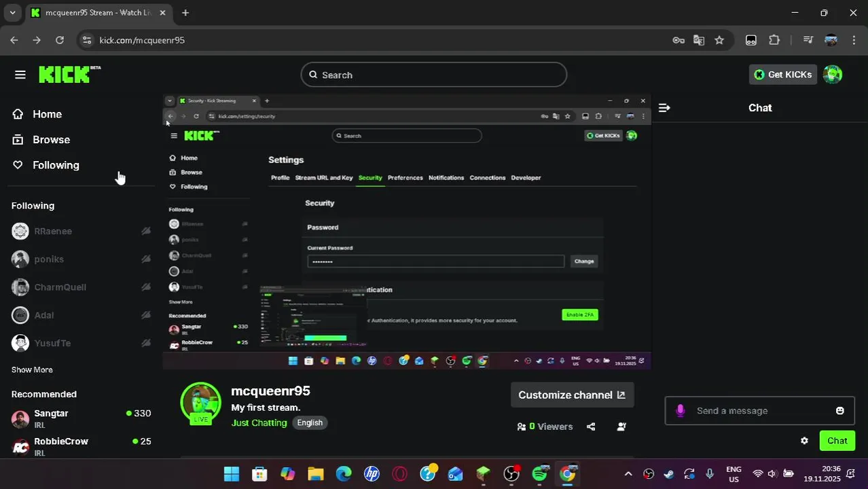Open Chrome Extensions puzzle icon
Image resolution: width=868 pixels, height=489 pixels.
coord(774,40)
